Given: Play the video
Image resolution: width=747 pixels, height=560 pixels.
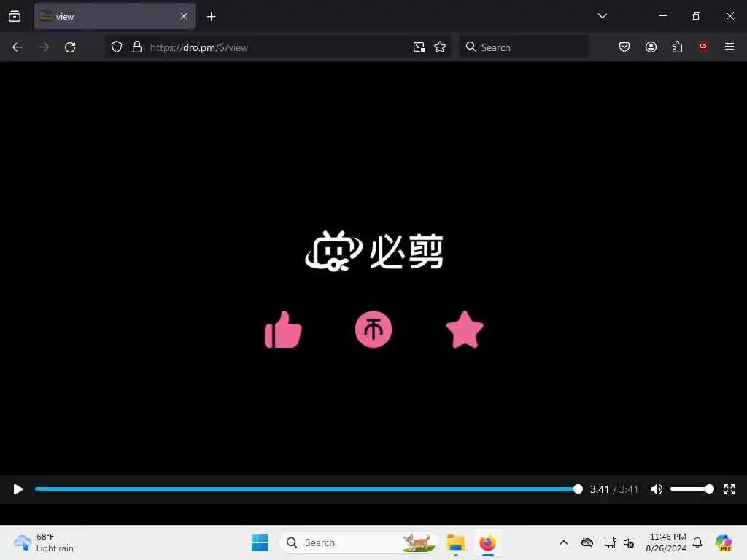Looking at the screenshot, I should click(x=18, y=489).
